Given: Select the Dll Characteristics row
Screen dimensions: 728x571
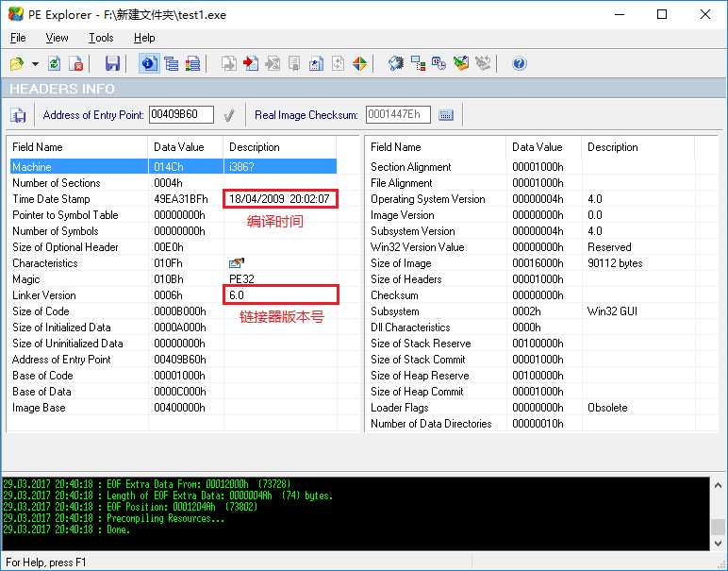Looking at the screenshot, I should tap(532, 327).
